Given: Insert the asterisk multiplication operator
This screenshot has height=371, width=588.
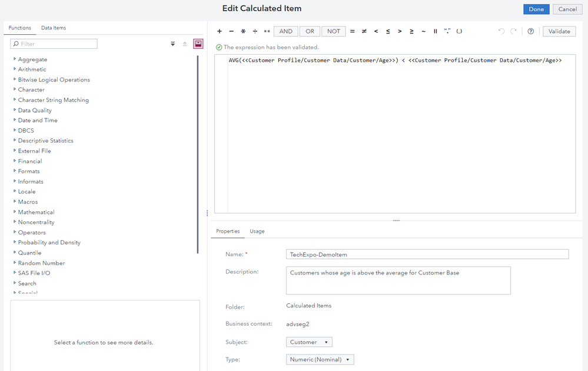Looking at the screenshot, I should 243,32.
